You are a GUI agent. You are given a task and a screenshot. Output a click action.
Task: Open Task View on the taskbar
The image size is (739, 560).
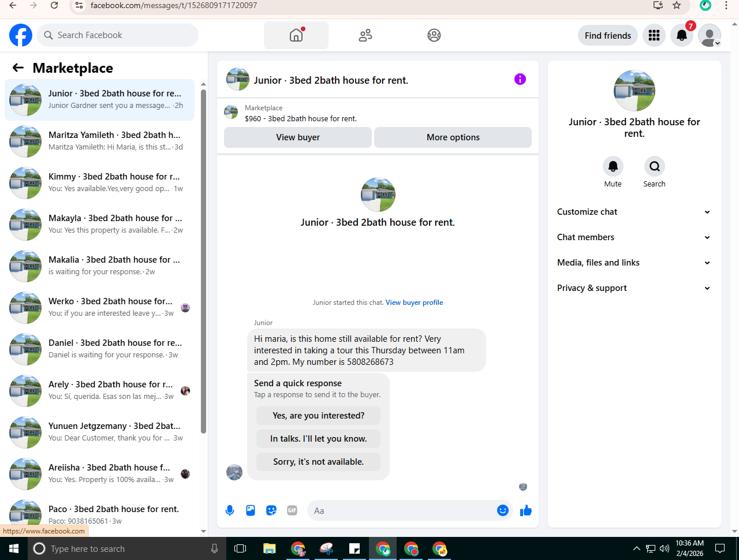click(x=240, y=548)
